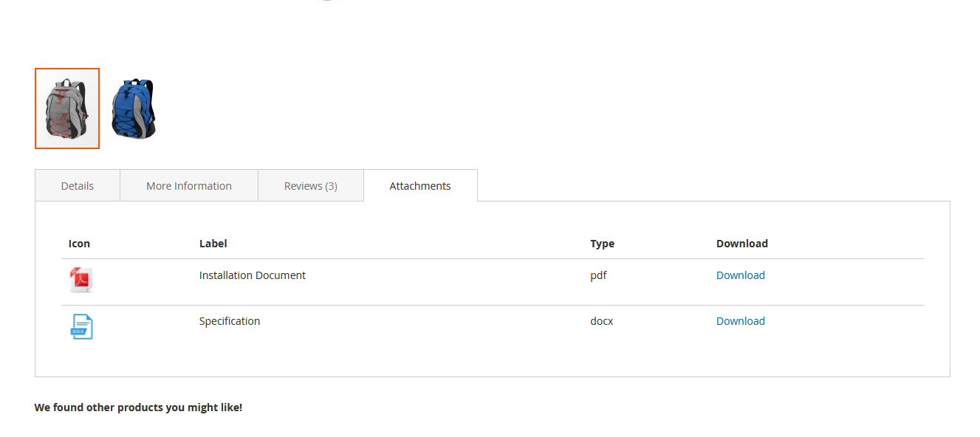Viewport: 980px width, 437px height.
Task: Download the Installation Document pdf
Action: [x=740, y=275]
